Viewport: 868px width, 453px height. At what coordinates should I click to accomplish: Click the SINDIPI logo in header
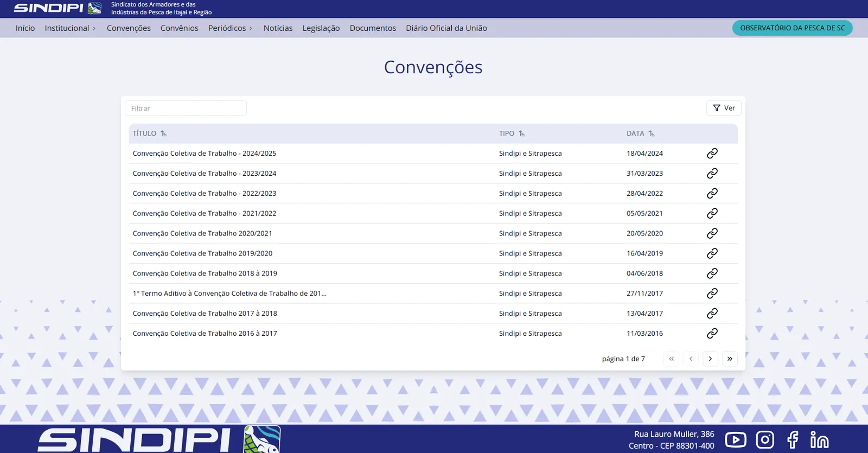58,8
